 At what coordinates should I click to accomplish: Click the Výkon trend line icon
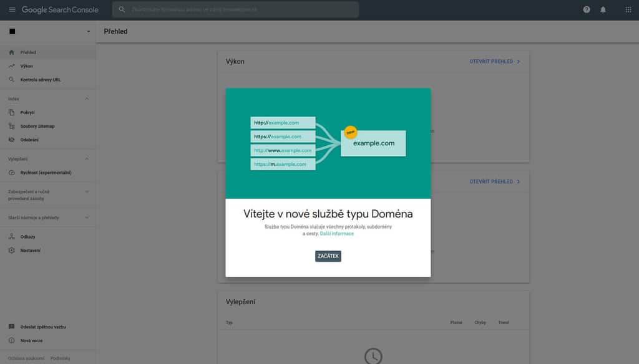(11, 66)
